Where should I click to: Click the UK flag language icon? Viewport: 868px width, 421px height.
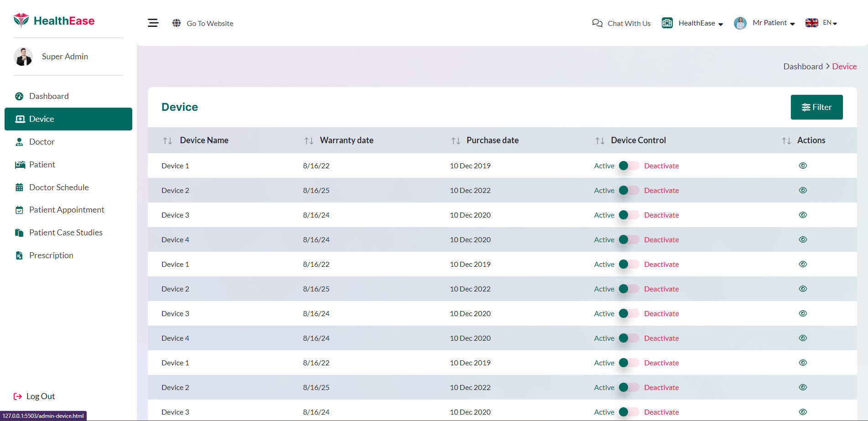pyautogui.click(x=812, y=23)
